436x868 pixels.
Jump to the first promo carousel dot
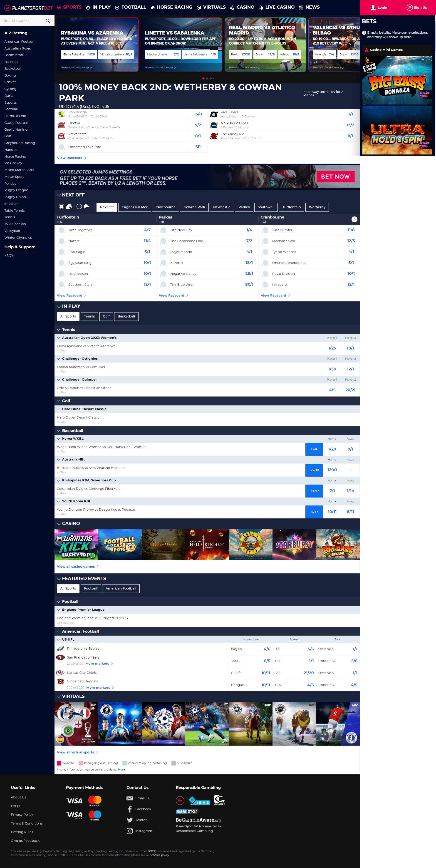[203, 79]
